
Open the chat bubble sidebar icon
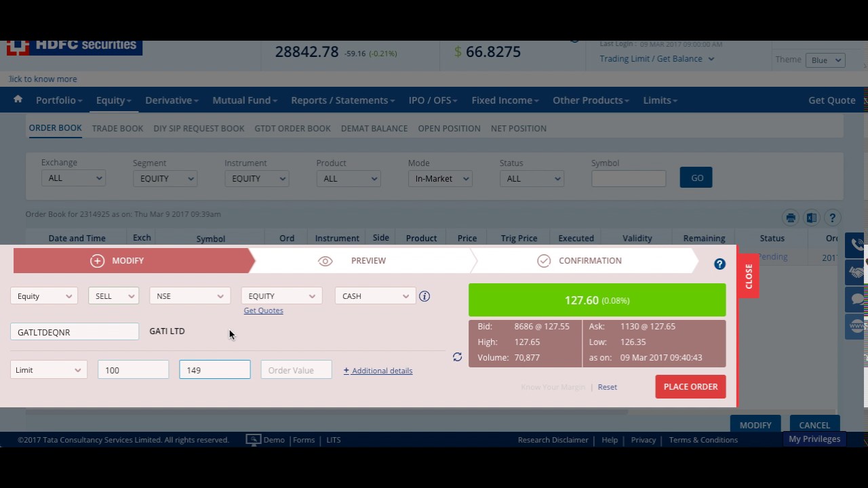pos(856,299)
